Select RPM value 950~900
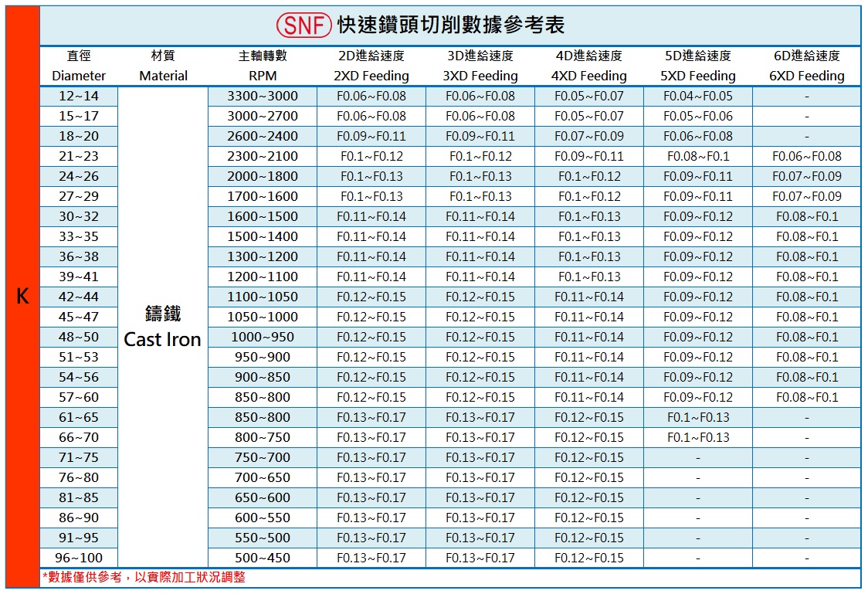This screenshot has height=594, width=868. [x=263, y=357]
